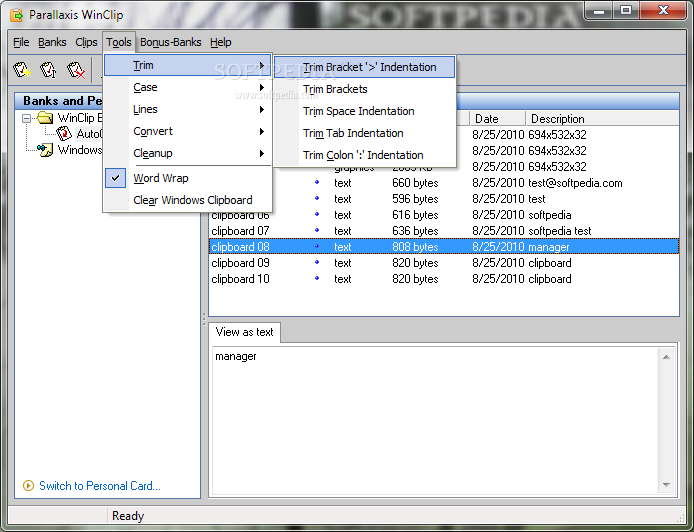Viewport: 694px width, 532px height.
Task: Close the Parallaxis WinClip window
Action: [663, 11]
